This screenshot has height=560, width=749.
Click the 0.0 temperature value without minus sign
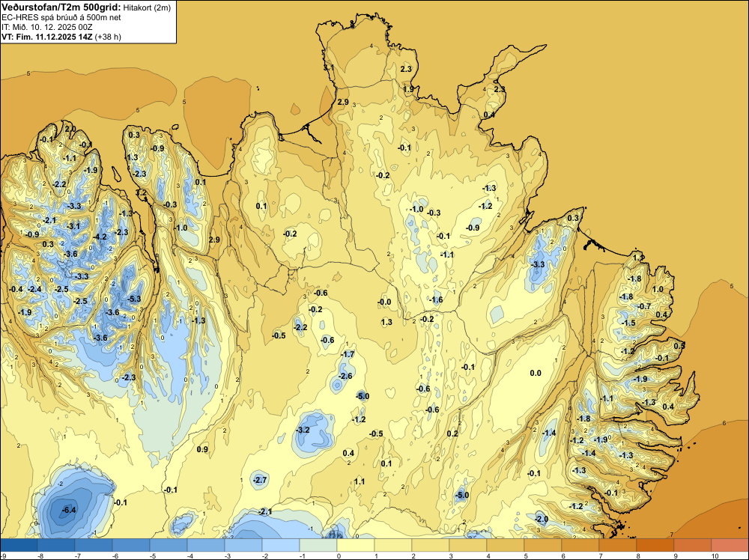click(536, 373)
